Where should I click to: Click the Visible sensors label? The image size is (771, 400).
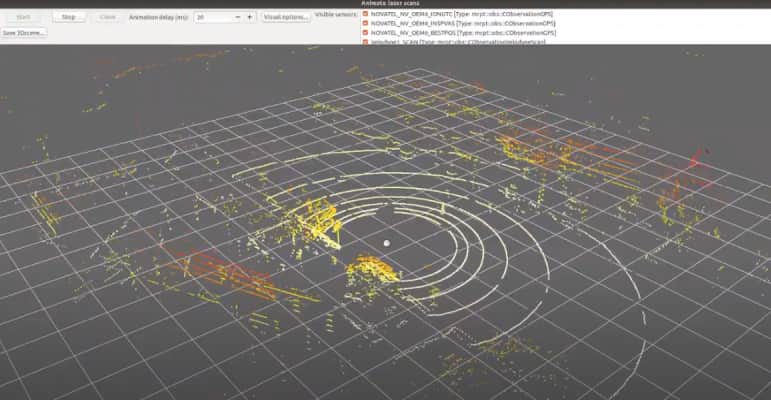(x=334, y=16)
